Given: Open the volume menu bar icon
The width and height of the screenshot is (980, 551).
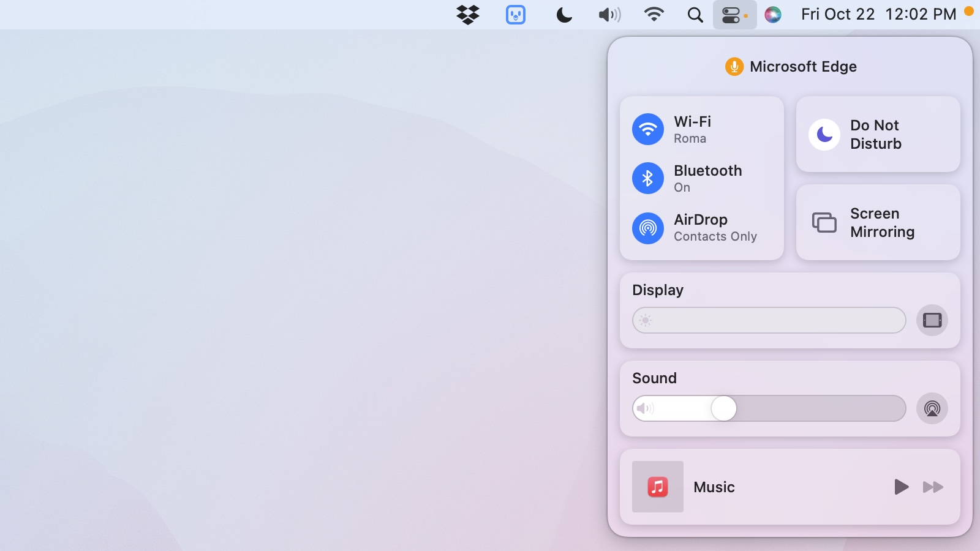Looking at the screenshot, I should [609, 15].
